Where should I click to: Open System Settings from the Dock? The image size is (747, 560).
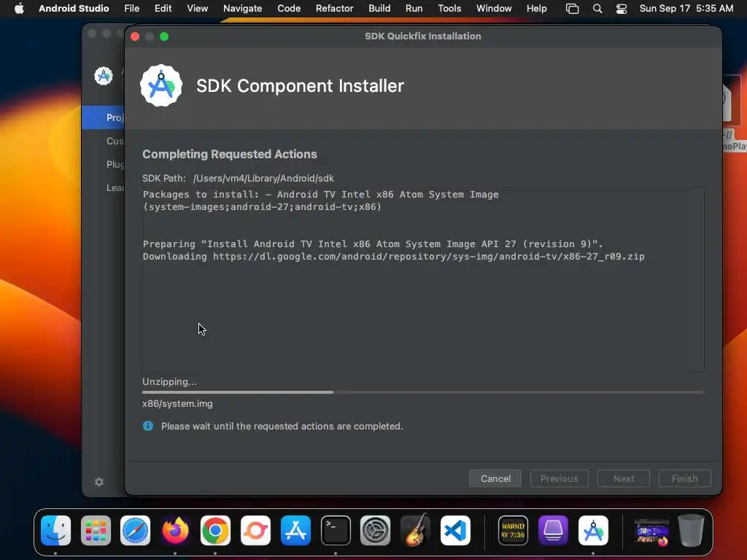tap(376, 531)
